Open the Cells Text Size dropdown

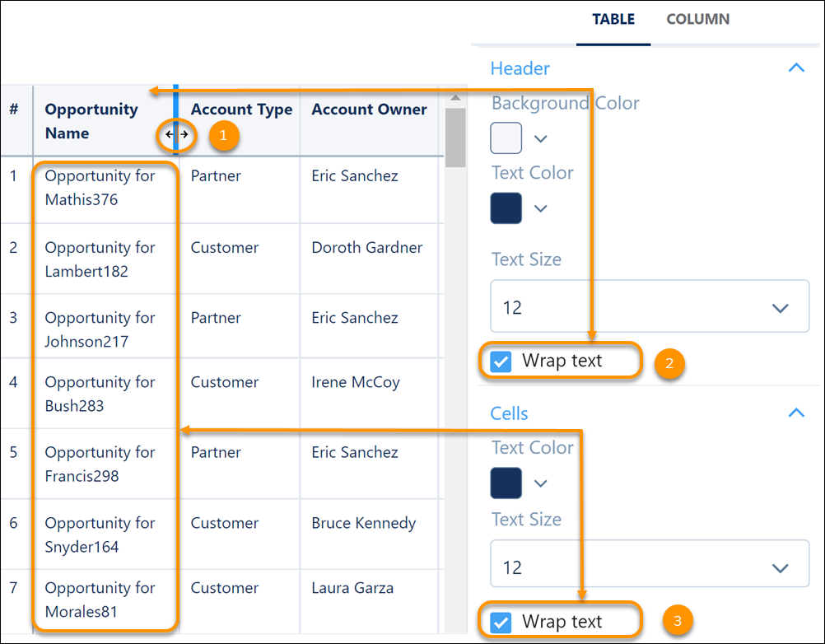(650, 567)
